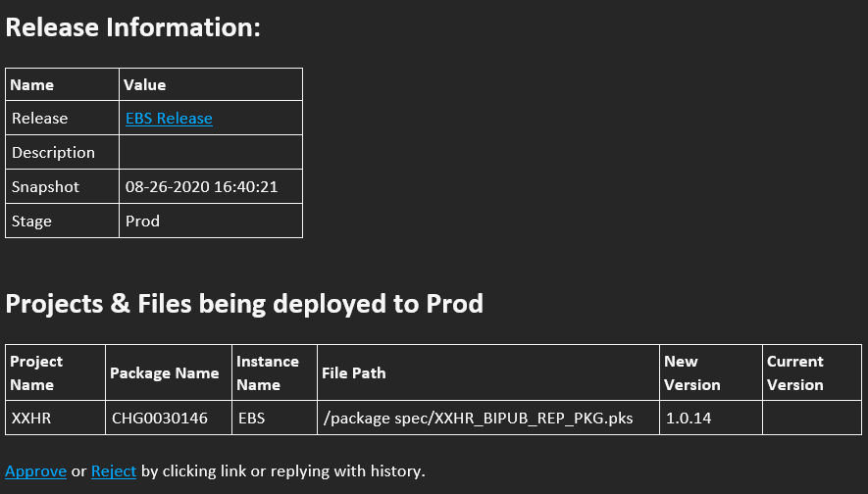Image resolution: width=868 pixels, height=494 pixels.
Task: Click the empty Current Version cell
Action: point(812,418)
